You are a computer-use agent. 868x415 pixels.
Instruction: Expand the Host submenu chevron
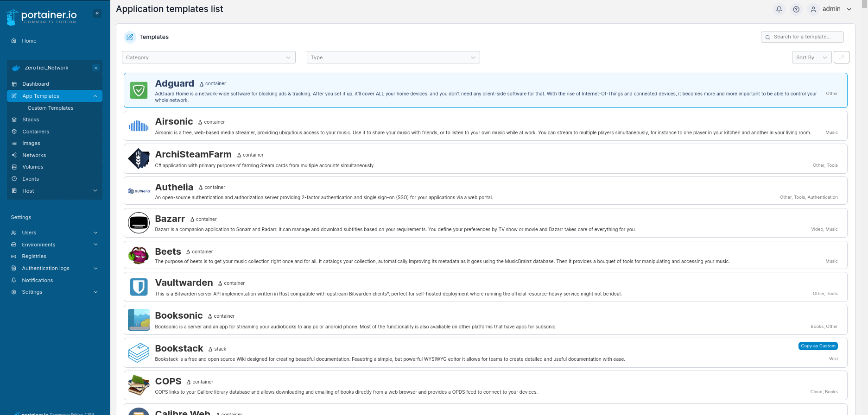coord(95,191)
